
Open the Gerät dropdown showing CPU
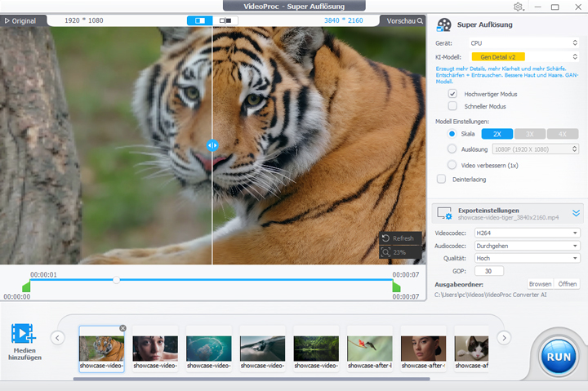tap(523, 42)
